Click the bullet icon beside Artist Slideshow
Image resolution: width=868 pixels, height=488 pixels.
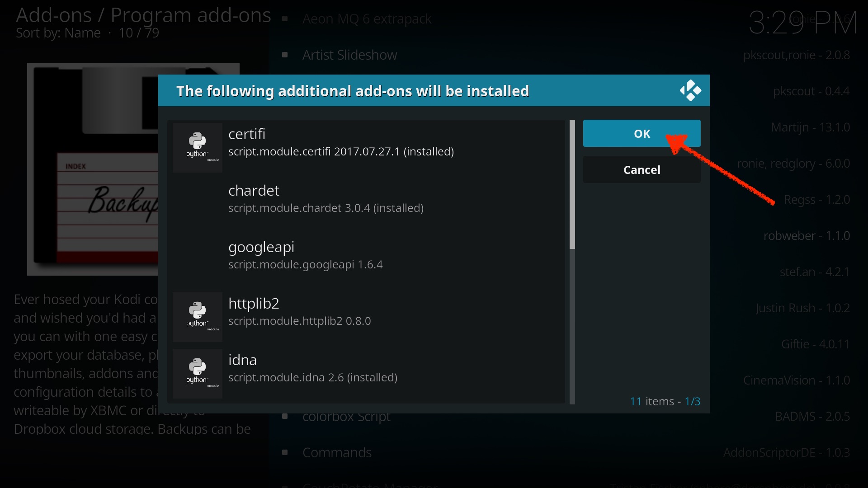pyautogui.click(x=285, y=55)
